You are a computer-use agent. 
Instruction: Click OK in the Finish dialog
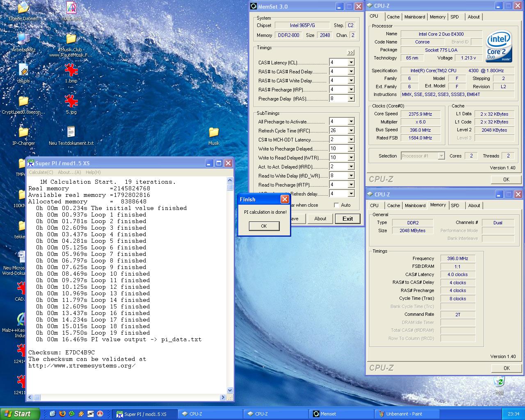click(x=264, y=226)
